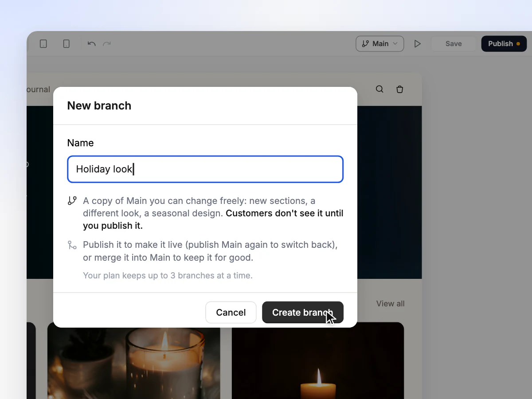The height and width of the screenshot is (399, 532).
Task: Click the merge icon beside publish description
Action: click(x=72, y=245)
